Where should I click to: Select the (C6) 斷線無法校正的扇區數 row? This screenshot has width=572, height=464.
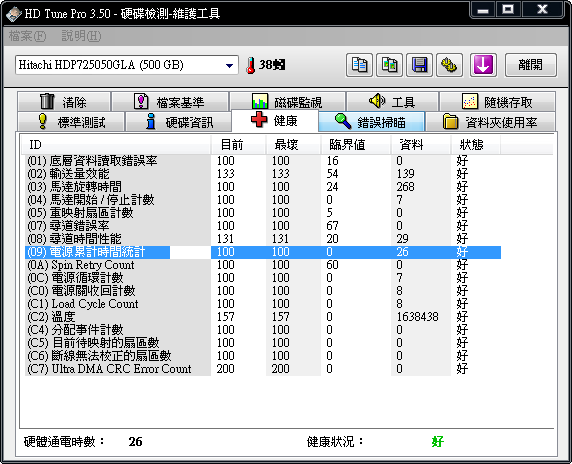pos(263,356)
